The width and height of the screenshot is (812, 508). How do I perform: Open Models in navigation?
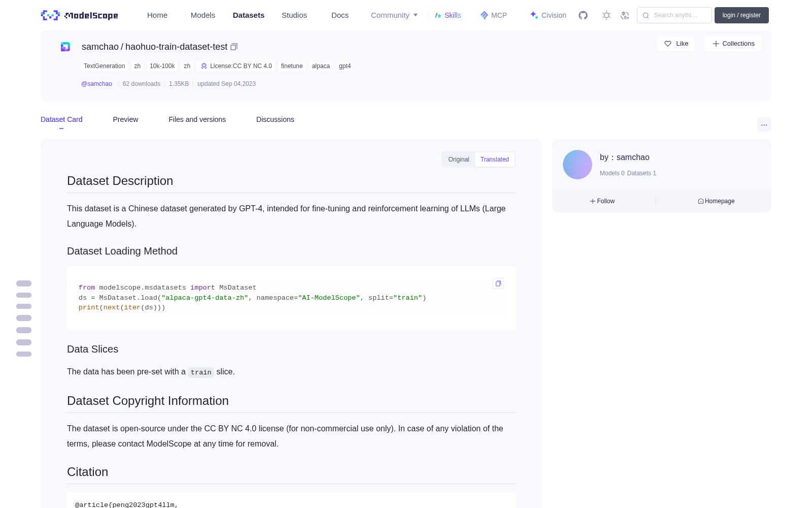(x=203, y=15)
